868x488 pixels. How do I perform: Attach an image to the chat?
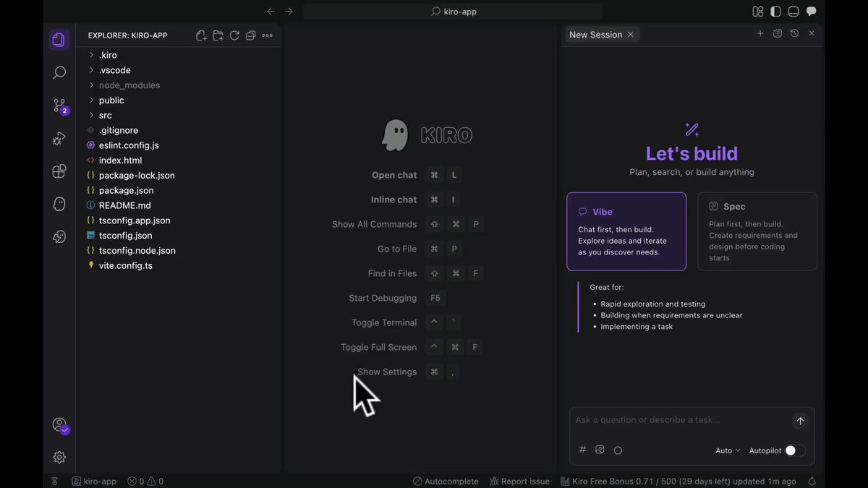point(600,450)
